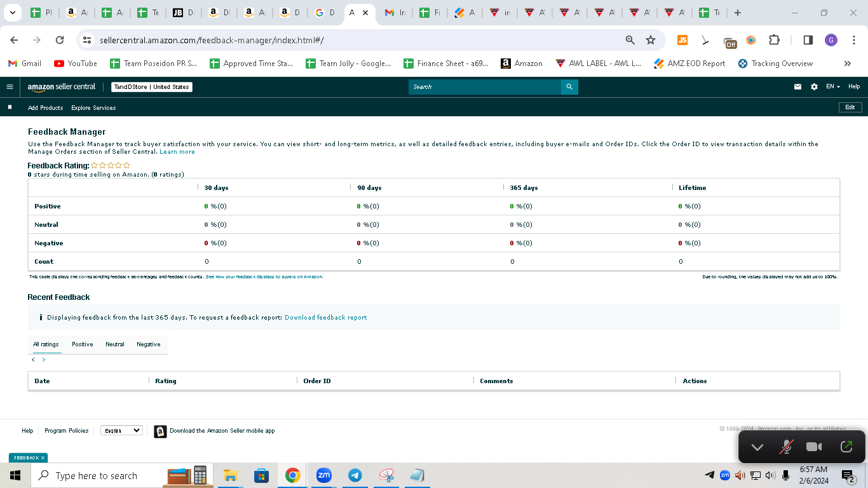Image resolution: width=868 pixels, height=488 pixels.
Task: Open the Gmail bookmark
Action: tap(25, 64)
